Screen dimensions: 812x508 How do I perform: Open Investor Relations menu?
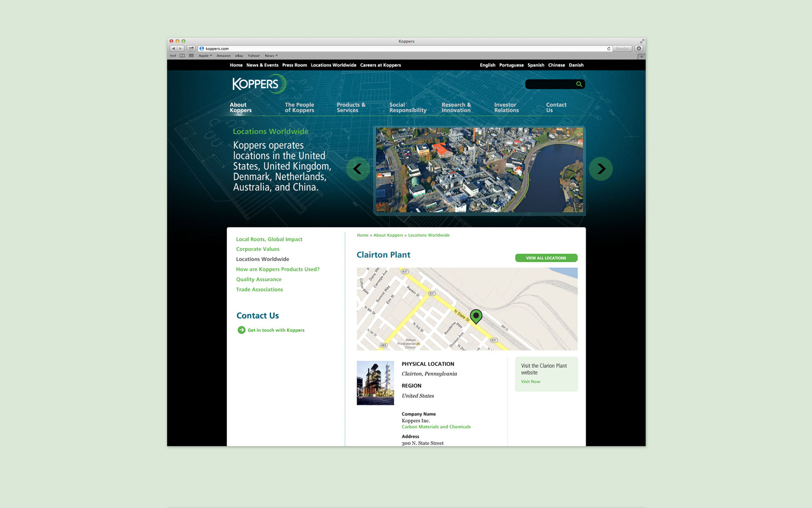[506, 108]
